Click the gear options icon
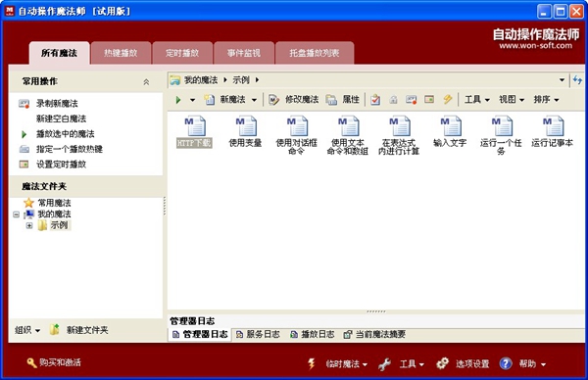Image resolution: width=588 pixels, height=380 pixels. [x=443, y=363]
